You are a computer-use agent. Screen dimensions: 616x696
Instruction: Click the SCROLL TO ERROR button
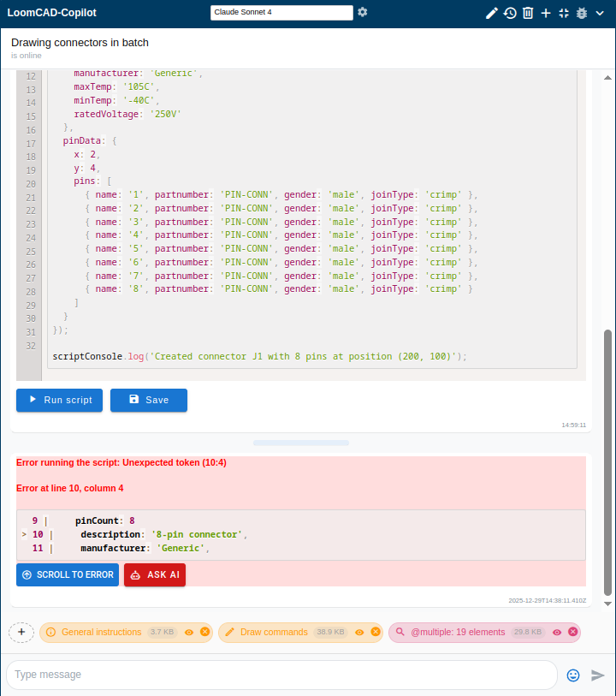coord(68,575)
